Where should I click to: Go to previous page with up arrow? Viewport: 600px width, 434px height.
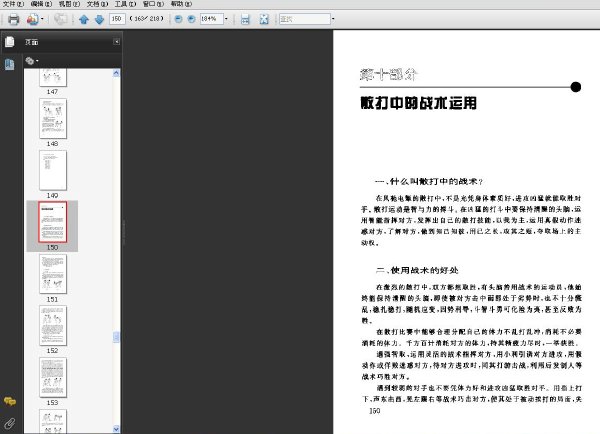click(84, 19)
